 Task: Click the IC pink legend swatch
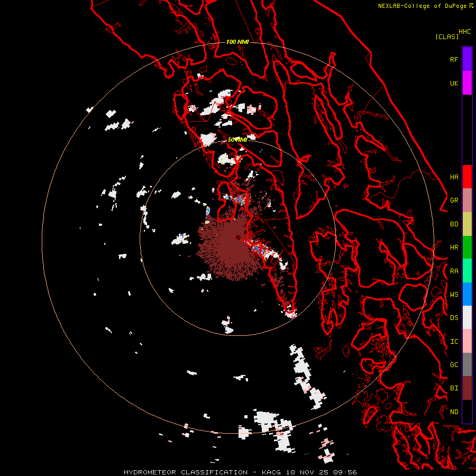point(467,341)
